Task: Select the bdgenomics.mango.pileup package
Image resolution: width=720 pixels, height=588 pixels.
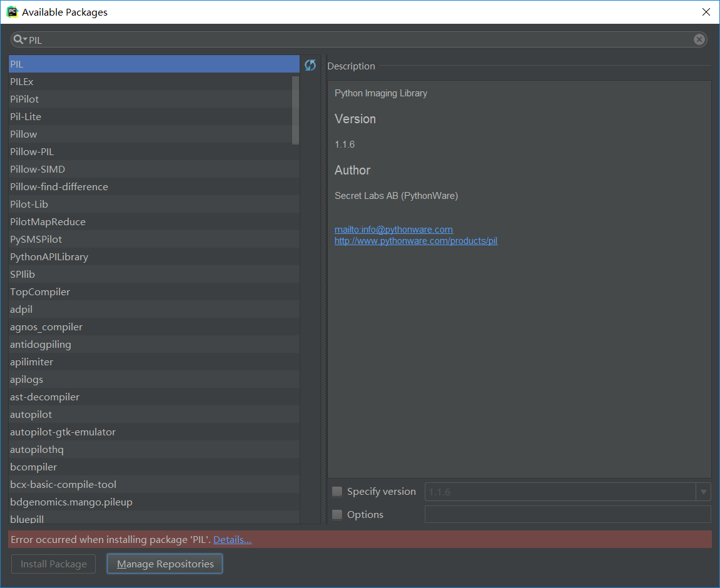Action: click(154, 502)
